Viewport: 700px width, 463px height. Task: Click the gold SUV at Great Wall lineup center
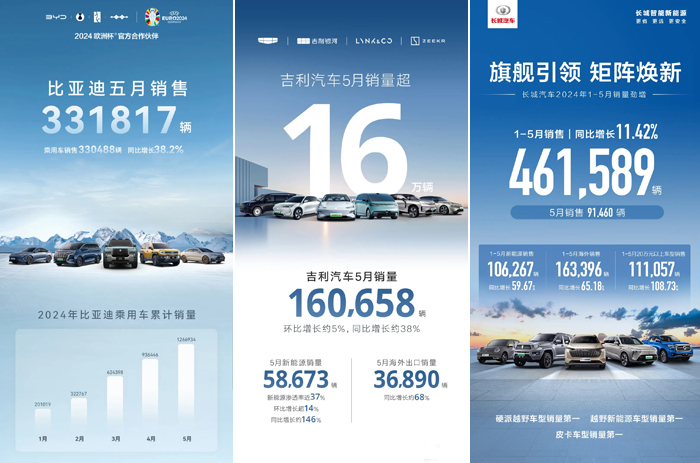pos(585,351)
